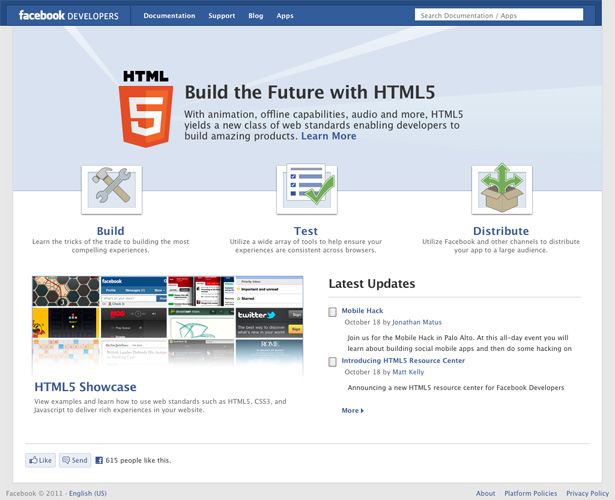Viewport: 615px width, 500px height.
Task: Click the Test checklist icon
Action: click(x=307, y=189)
